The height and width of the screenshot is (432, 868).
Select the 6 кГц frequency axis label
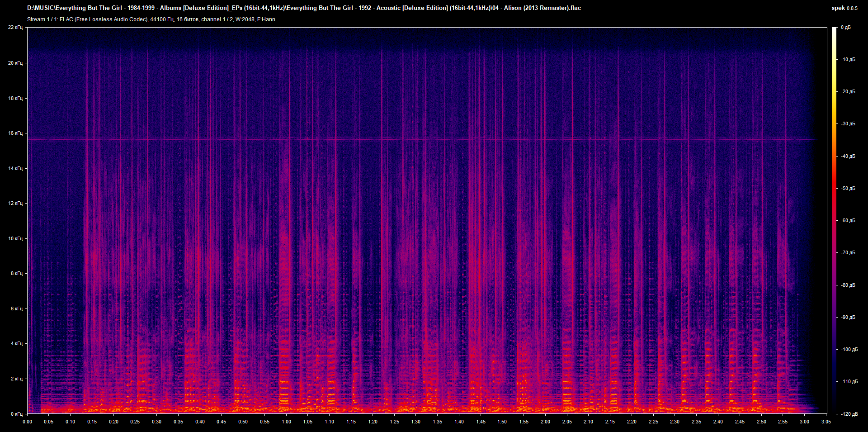(17, 309)
